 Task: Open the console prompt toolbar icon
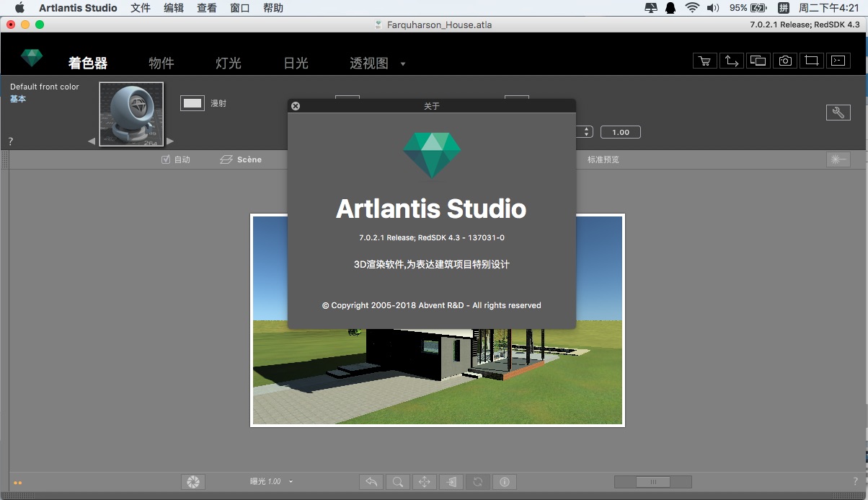[838, 61]
